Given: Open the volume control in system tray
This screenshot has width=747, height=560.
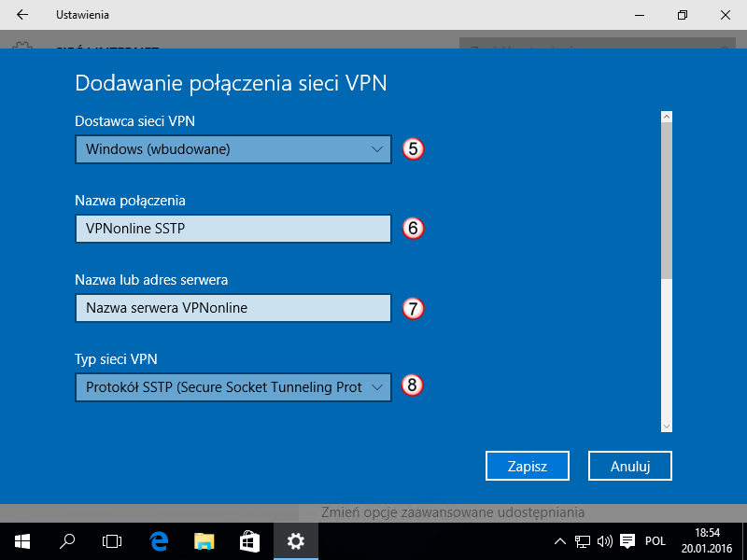Looking at the screenshot, I should [604, 541].
